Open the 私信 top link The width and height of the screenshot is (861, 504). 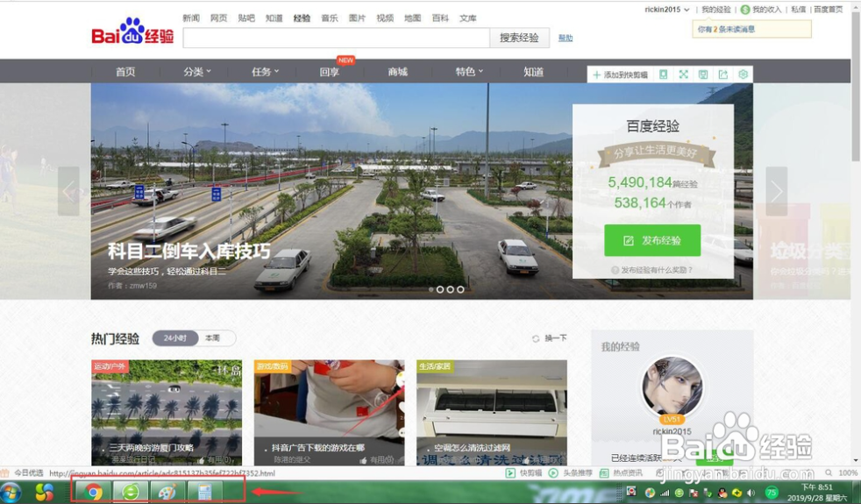point(799,10)
